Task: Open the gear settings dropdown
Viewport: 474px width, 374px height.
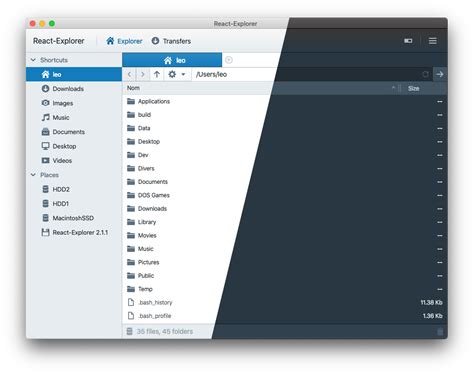Action: [177, 74]
